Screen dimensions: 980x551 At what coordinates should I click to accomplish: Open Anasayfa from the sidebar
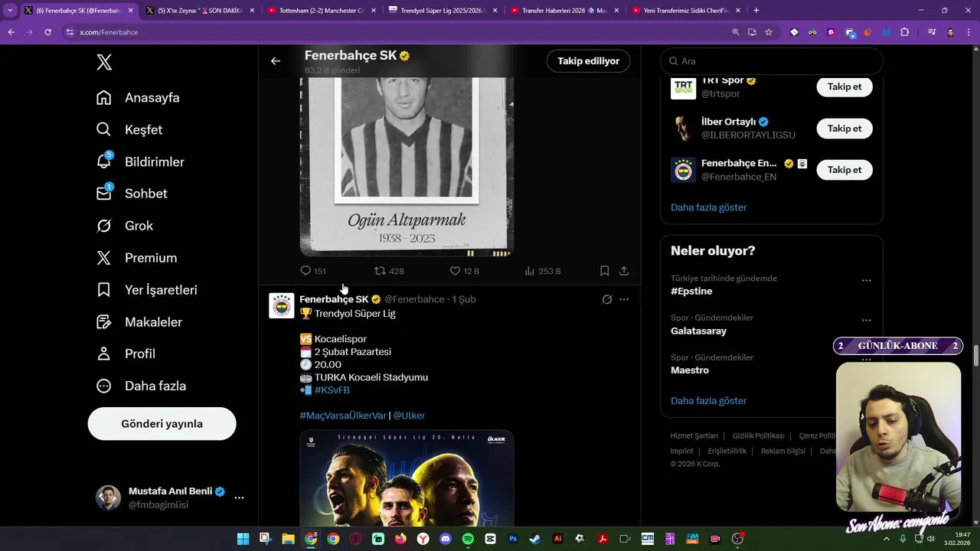click(138, 97)
